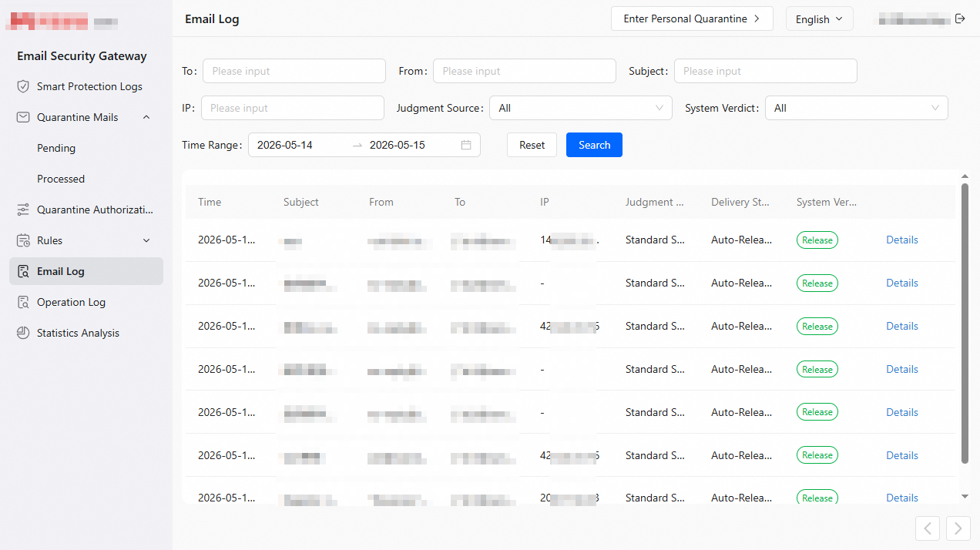Collapse the Quarantine Mails submenu chevron
The image size is (980, 550).
(146, 117)
